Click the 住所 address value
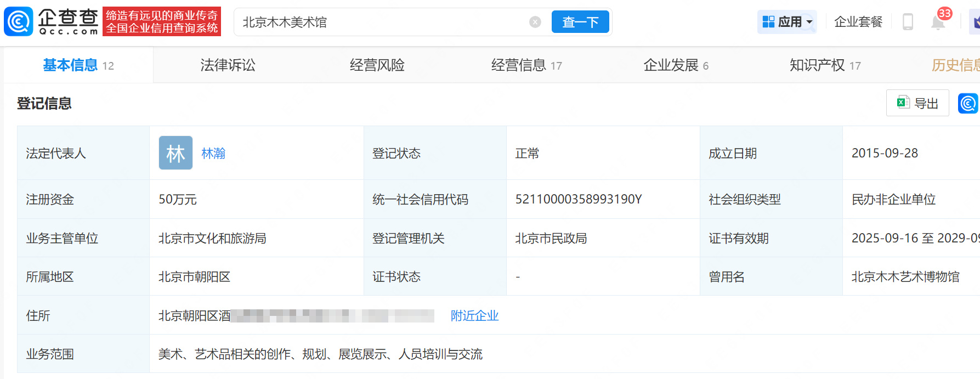This screenshot has height=379, width=980. coord(296,316)
